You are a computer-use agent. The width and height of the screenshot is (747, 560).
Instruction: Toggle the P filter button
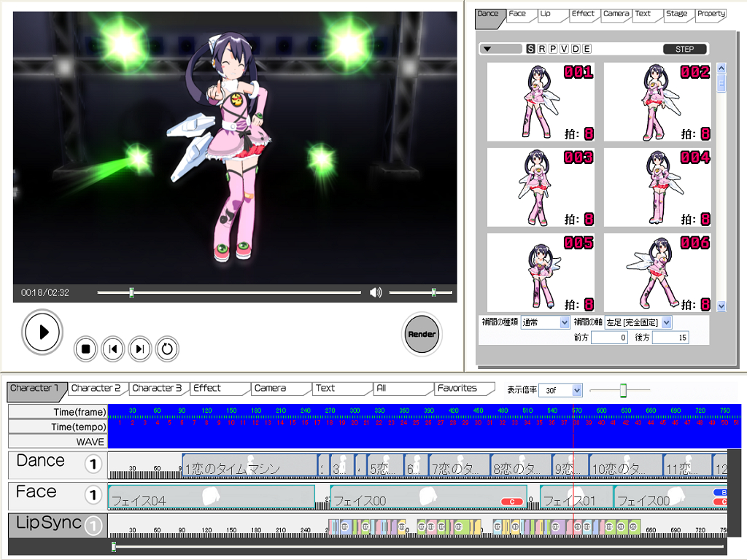(553, 49)
